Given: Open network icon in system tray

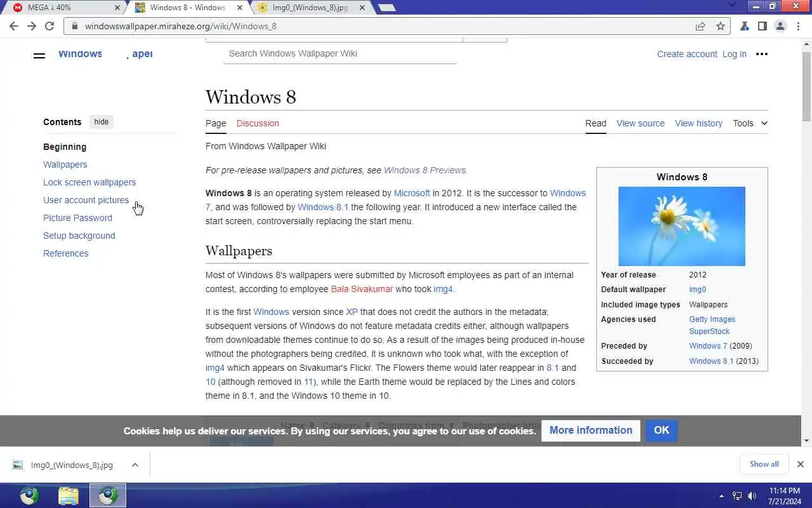Looking at the screenshot, I should click(x=737, y=496).
